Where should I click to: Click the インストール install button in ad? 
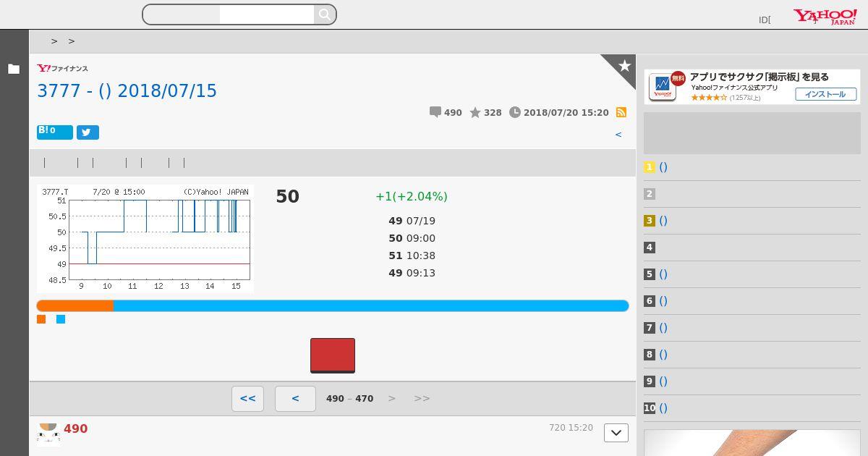pos(826,94)
